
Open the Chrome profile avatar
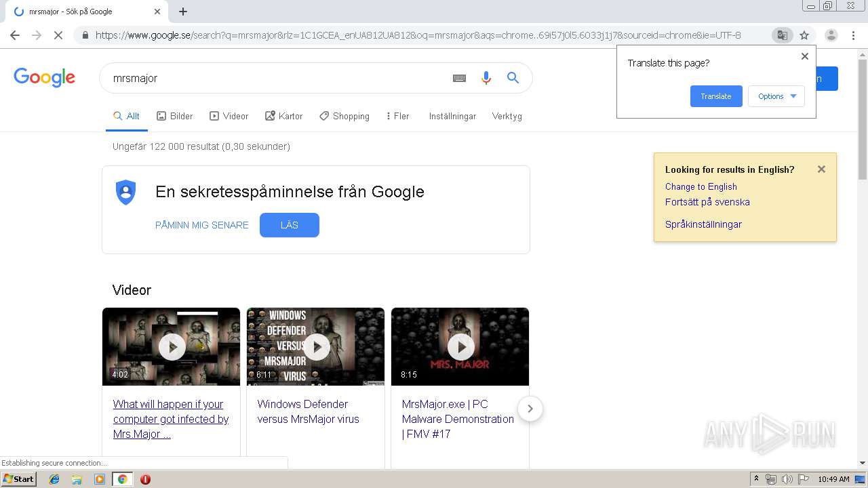pyautogui.click(x=831, y=35)
